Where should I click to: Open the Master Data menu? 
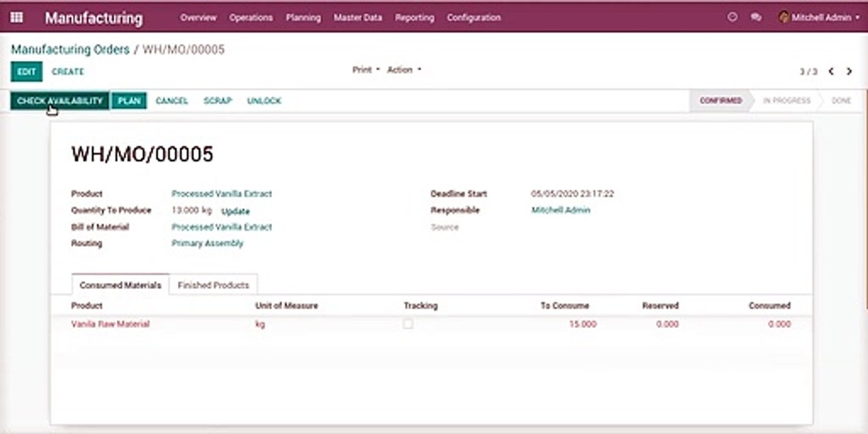pos(357,17)
